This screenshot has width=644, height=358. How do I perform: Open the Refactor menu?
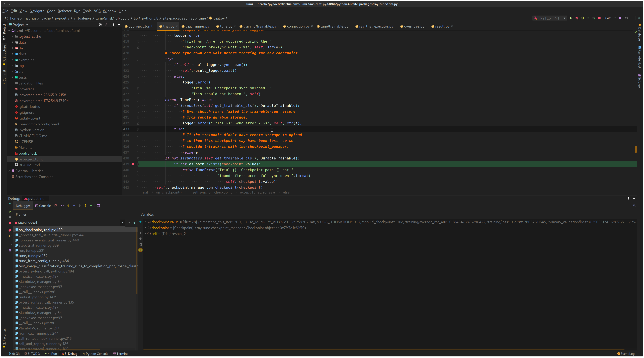click(64, 11)
